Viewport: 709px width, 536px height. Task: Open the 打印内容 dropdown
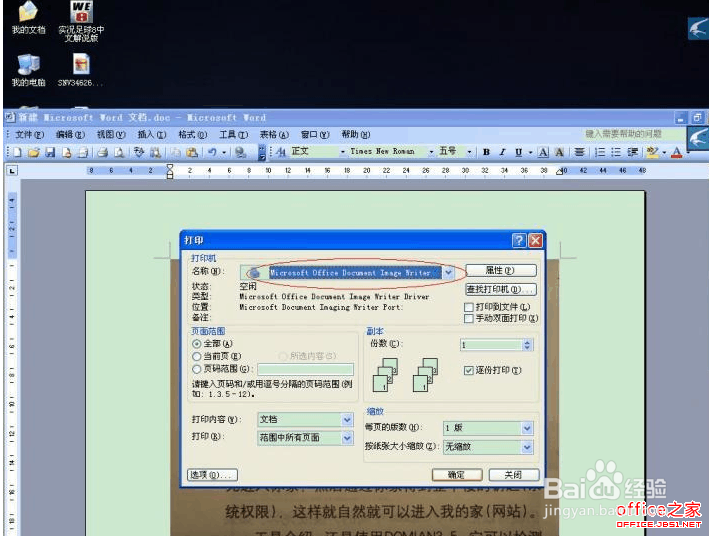click(347, 420)
